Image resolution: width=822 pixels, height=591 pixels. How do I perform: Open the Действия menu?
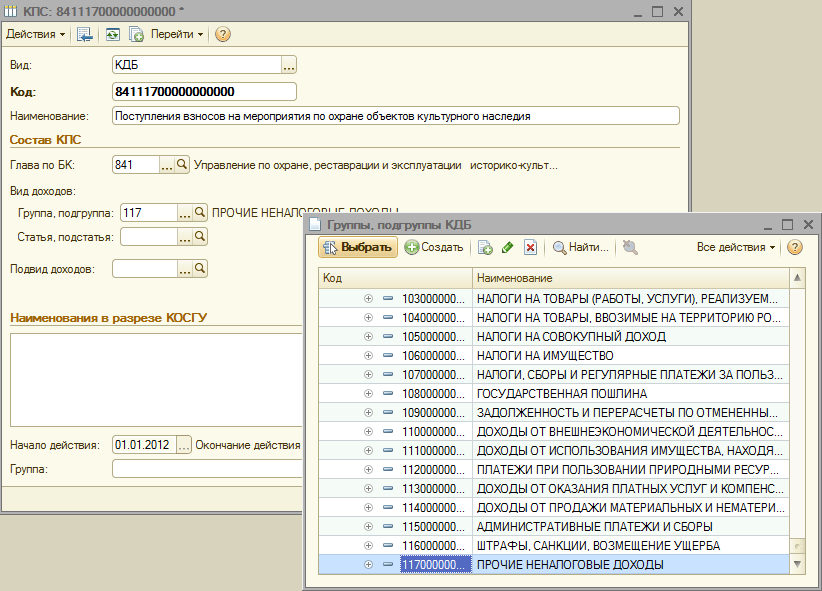click(x=36, y=34)
